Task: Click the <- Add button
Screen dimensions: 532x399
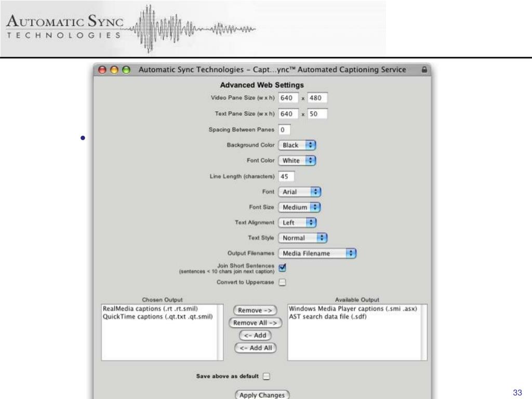Action: (255, 336)
